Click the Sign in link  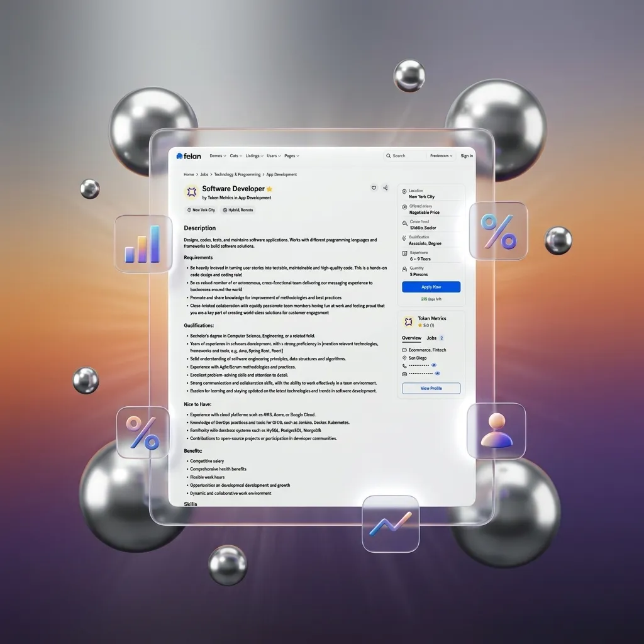pos(466,156)
